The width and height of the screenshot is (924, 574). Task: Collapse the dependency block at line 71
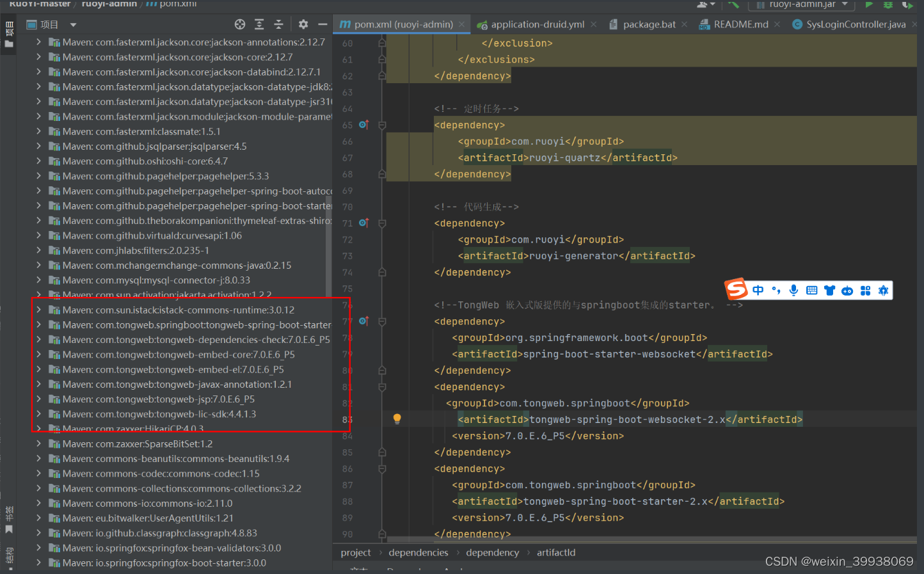tap(382, 223)
